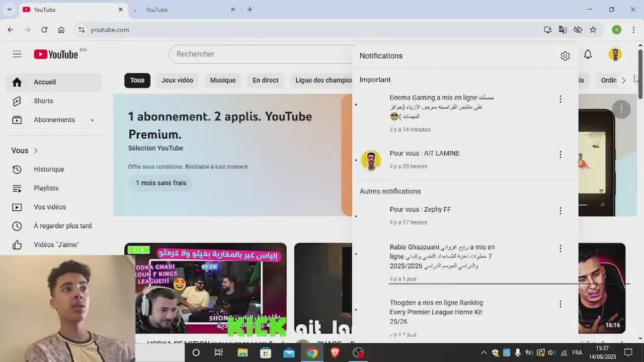Click the browser home button
Viewport: 644px width, 362px height.
pyautogui.click(x=61, y=30)
